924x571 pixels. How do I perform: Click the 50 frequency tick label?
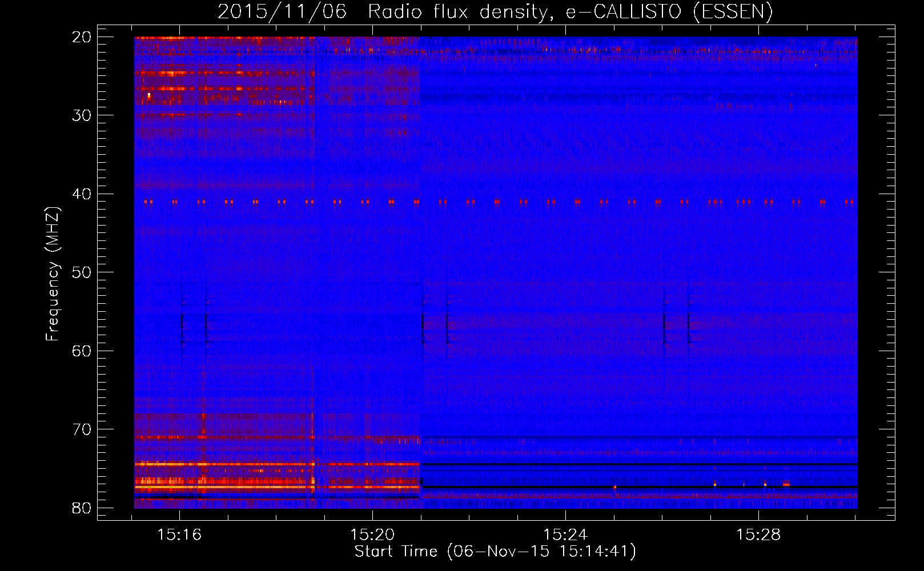coord(82,272)
